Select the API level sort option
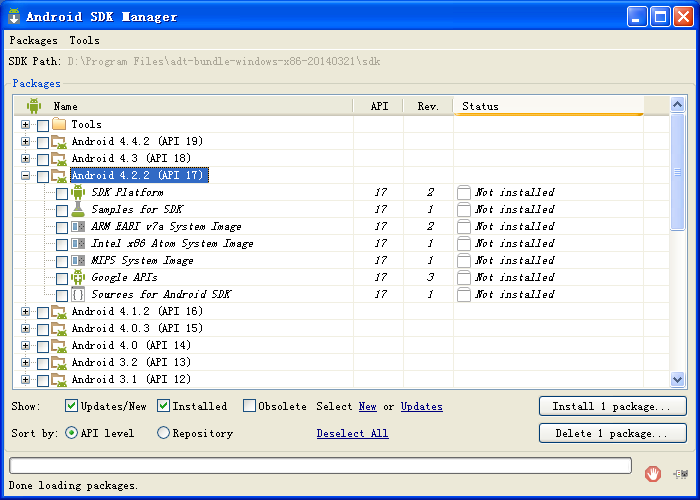 71,433
